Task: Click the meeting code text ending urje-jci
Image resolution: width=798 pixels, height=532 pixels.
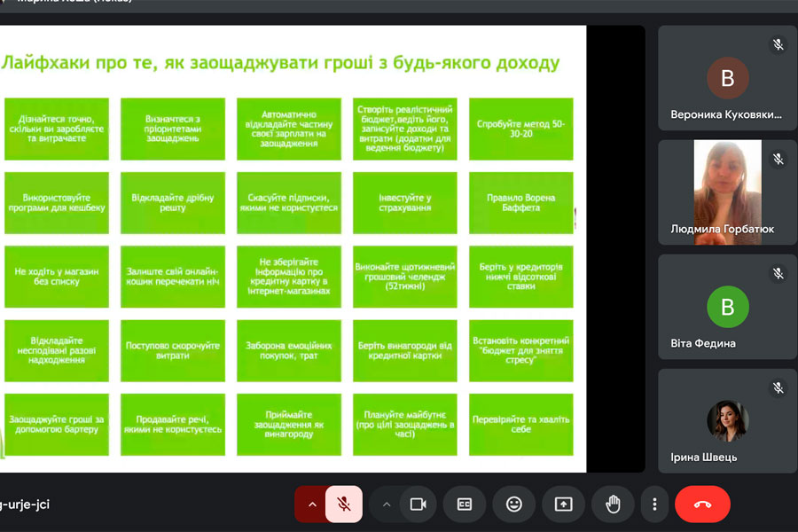Action: [x=25, y=505]
